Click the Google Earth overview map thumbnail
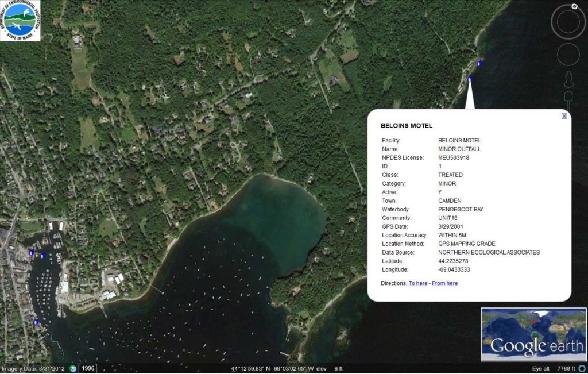Viewport: 588px width, 374px height. pyautogui.click(x=533, y=334)
